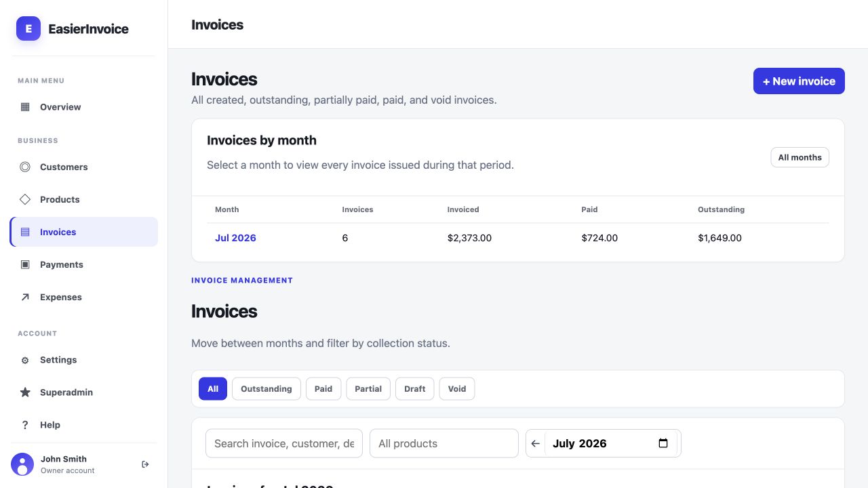Click the $1,649.00 outstanding amount
The width and height of the screenshot is (868, 488).
click(x=719, y=238)
